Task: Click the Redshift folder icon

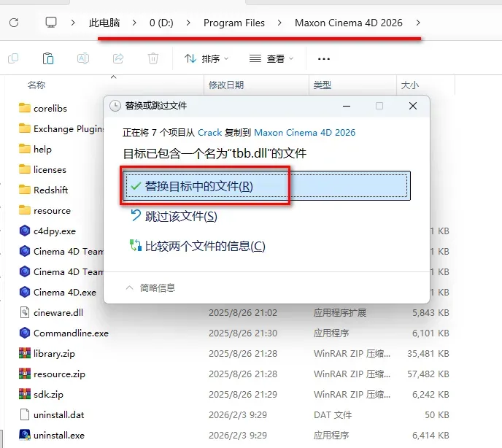Action: click(x=25, y=190)
